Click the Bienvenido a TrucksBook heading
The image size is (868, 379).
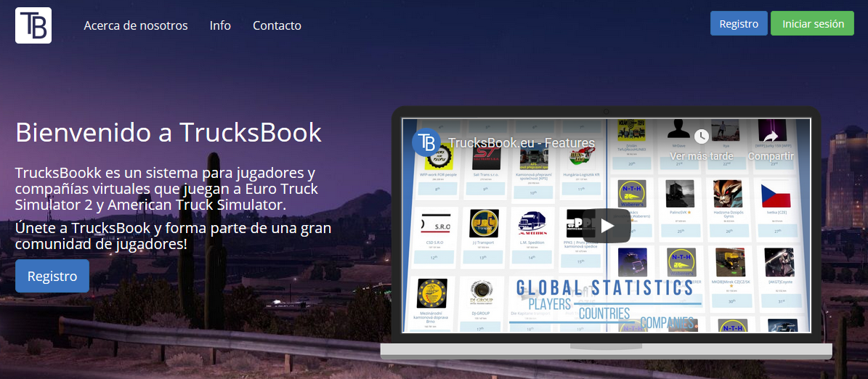click(169, 132)
